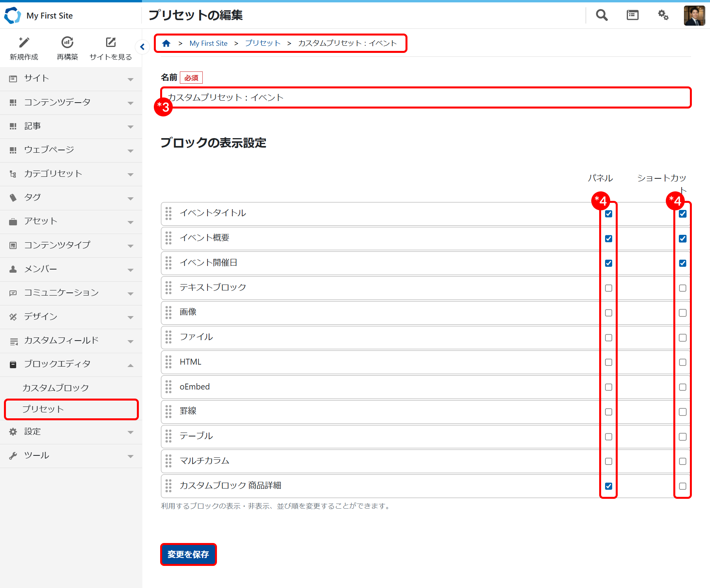Open サイトを見る external link icon
Image resolution: width=710 pixels, height=588 pixels.
point(111,43)
